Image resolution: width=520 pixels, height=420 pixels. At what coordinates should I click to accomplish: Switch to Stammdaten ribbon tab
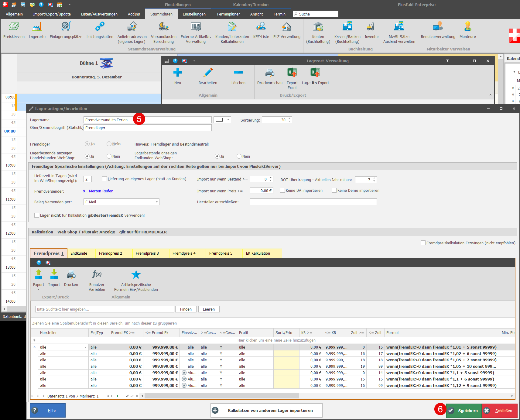coord(161,14)
